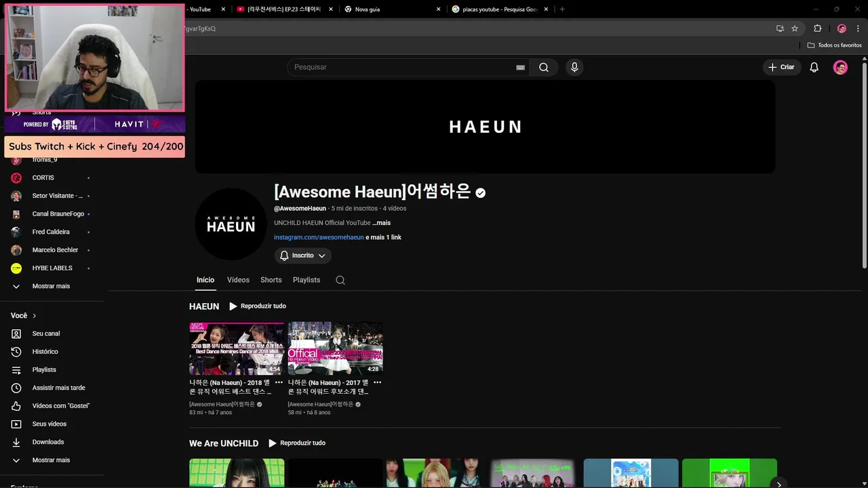
Task: Select the Início channel tab
Action: tap(205, 280)
